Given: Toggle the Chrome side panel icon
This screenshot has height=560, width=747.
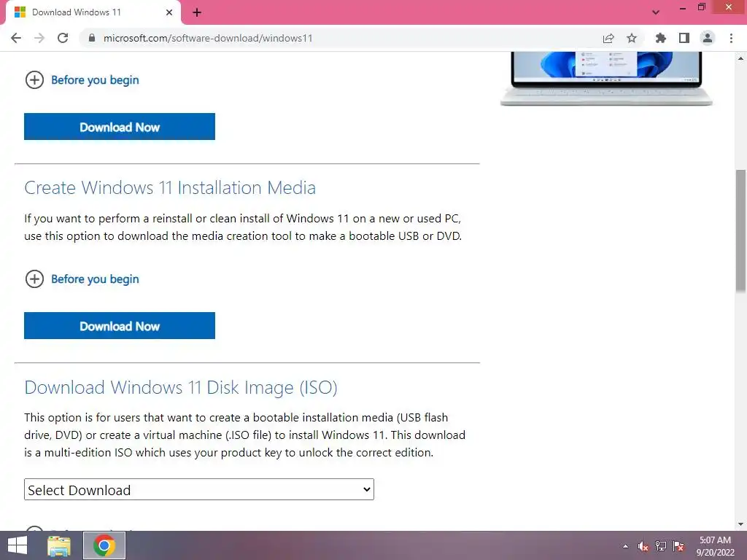Looking at the screenshot, I should [x=684, y=38].
